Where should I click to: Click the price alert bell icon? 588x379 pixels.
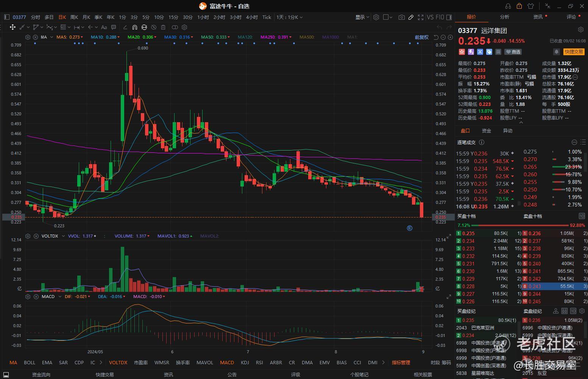pos(556,52)
